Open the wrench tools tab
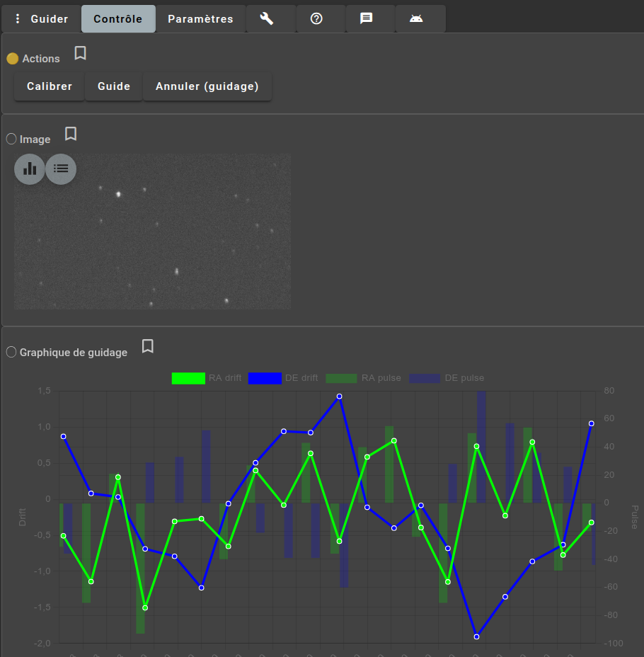 pos(267,19)
